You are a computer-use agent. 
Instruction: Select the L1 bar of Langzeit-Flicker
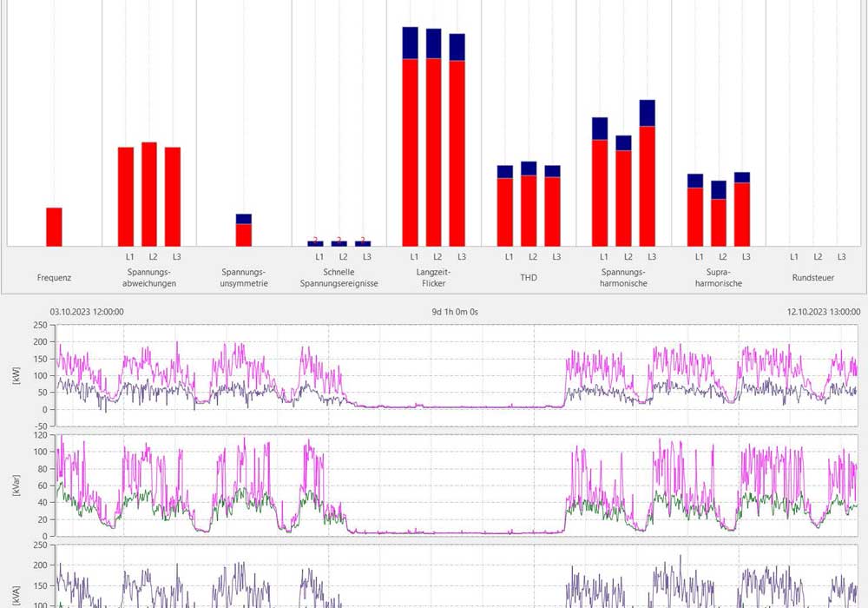tap(411, 136)
